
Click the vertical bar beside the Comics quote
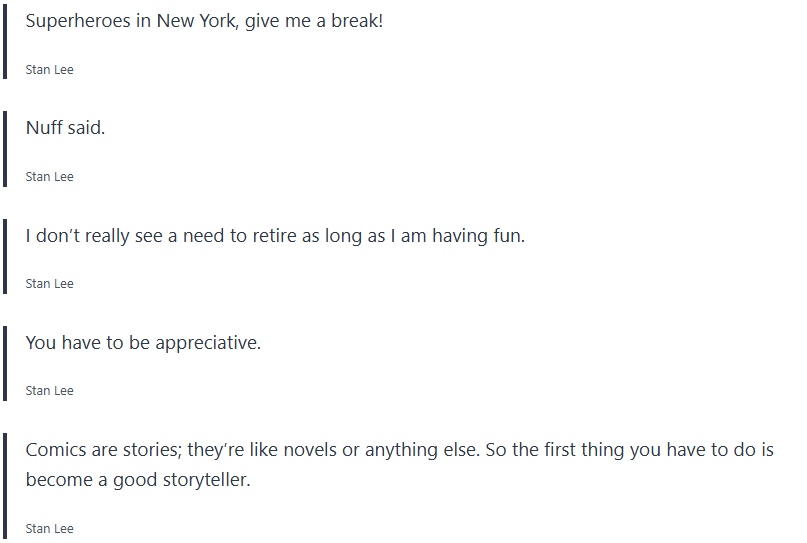[x=5, y=486]
